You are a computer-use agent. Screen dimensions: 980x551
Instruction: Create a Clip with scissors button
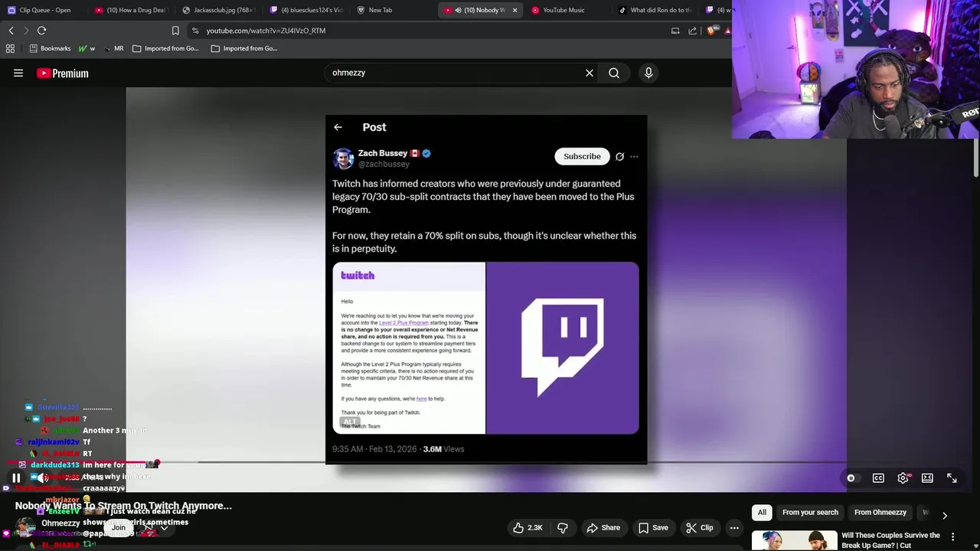(x=700, y=527)
